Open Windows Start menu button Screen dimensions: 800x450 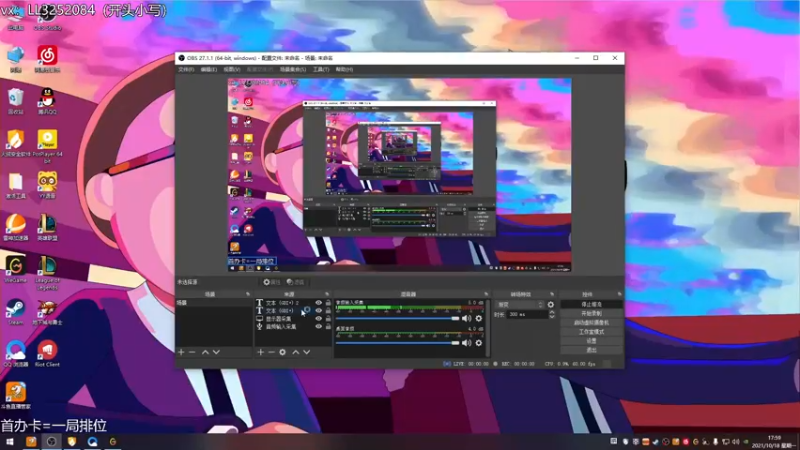coord(10,442)
